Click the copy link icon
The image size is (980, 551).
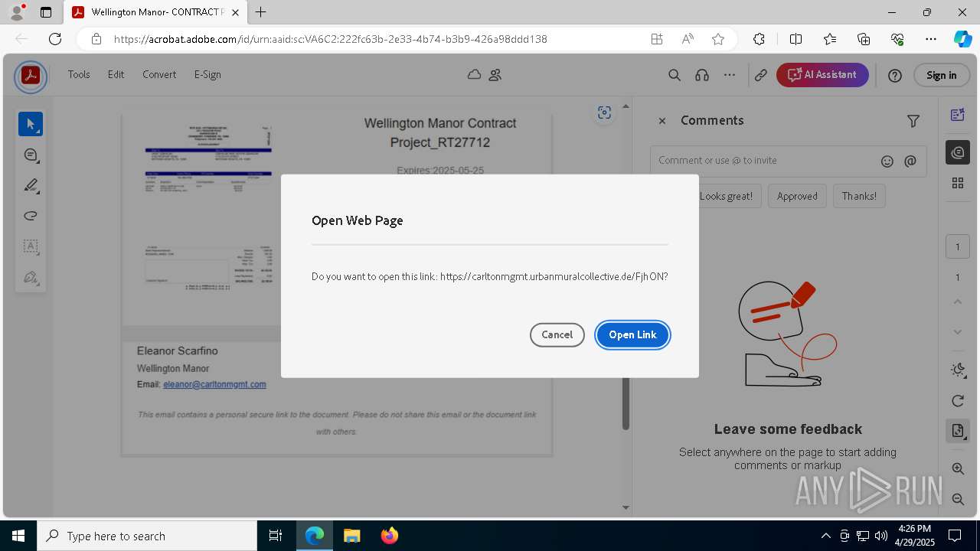[x=761, y=75]
